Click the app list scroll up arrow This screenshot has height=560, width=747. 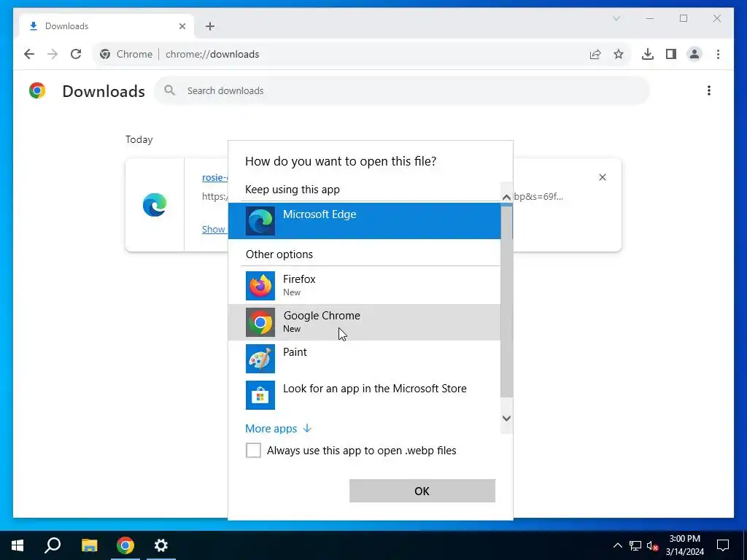(506, 197)
